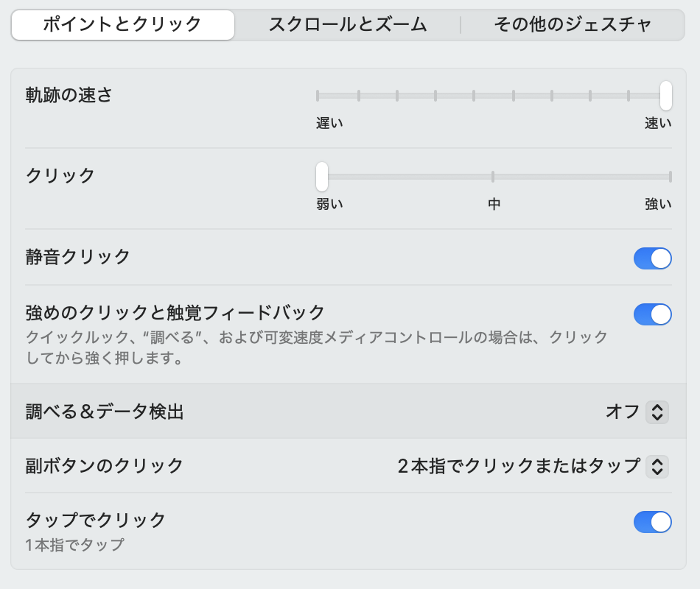Click the 速い label under tracking slider

coord(657,124)
